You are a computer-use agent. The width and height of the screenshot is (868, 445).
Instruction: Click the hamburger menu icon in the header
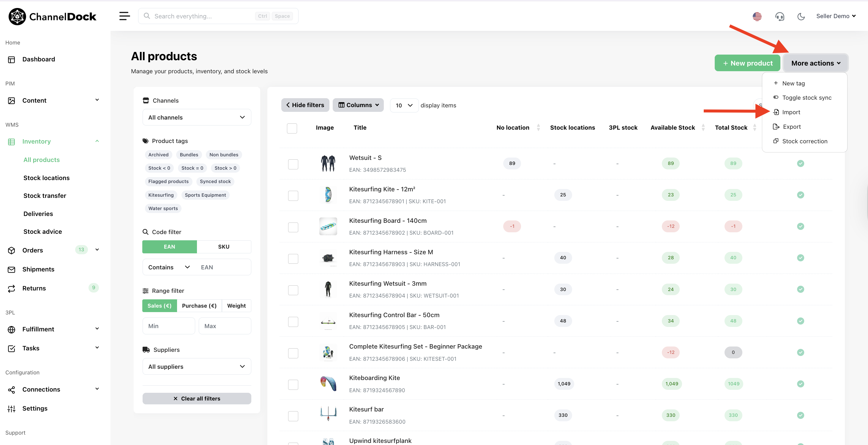tap(124, 16)
